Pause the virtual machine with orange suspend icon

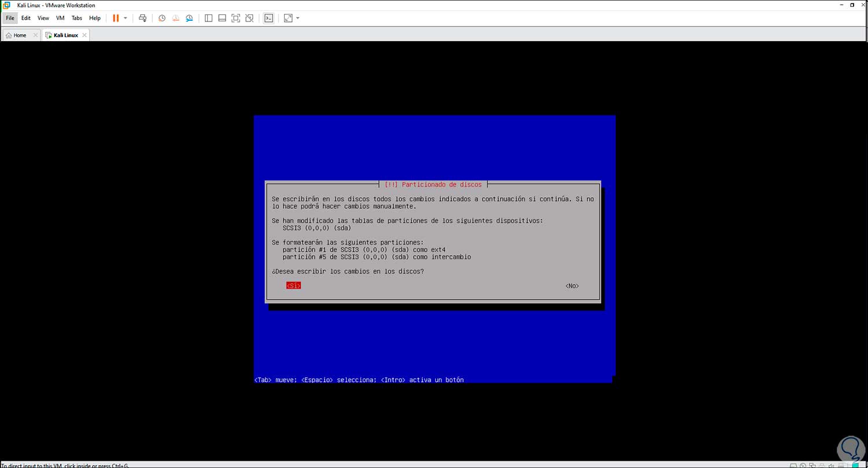point(116,18)
